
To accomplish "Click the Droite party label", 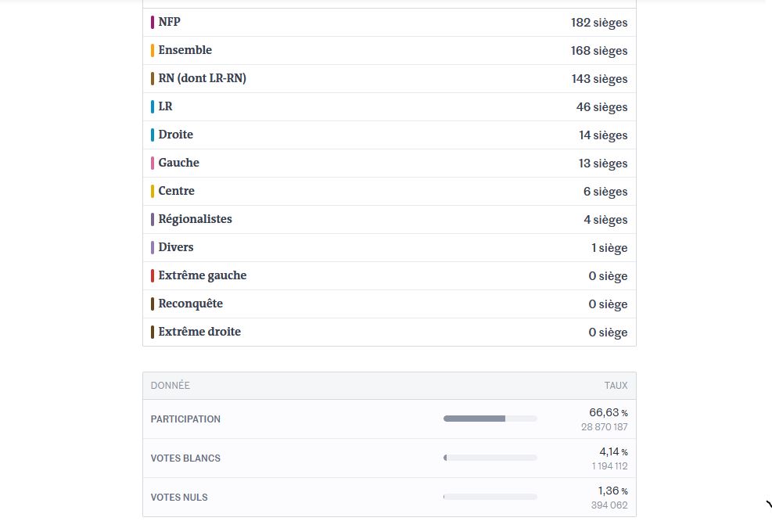I will click(175, 135).
